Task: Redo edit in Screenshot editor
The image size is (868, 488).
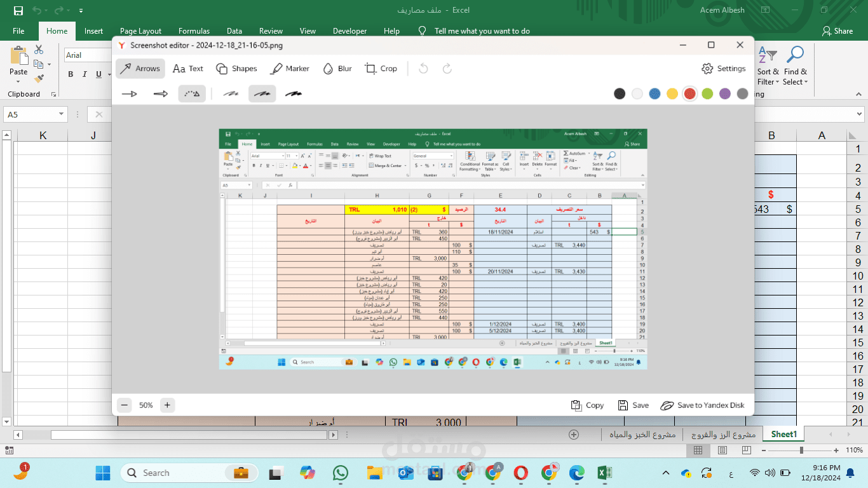Action: click(x=447, y=69)
